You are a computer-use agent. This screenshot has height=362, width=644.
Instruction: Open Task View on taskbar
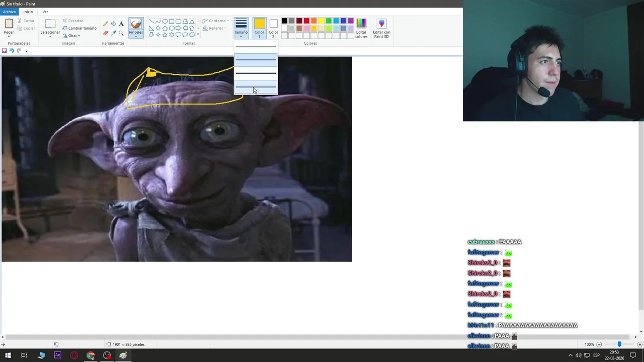(24, 355)
